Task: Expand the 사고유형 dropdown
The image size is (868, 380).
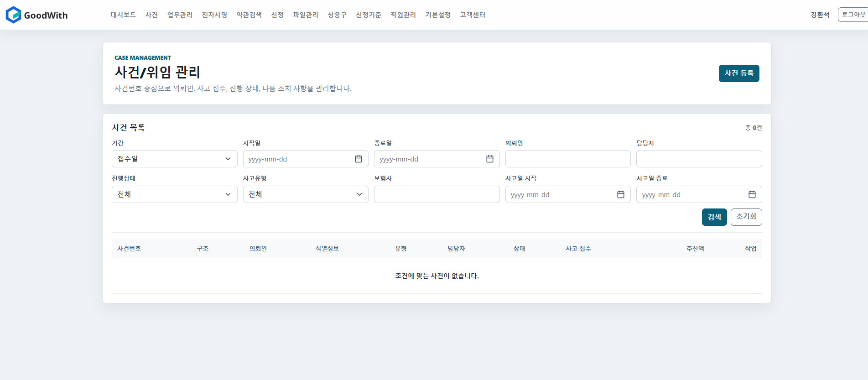Action: tap(306, 194)
